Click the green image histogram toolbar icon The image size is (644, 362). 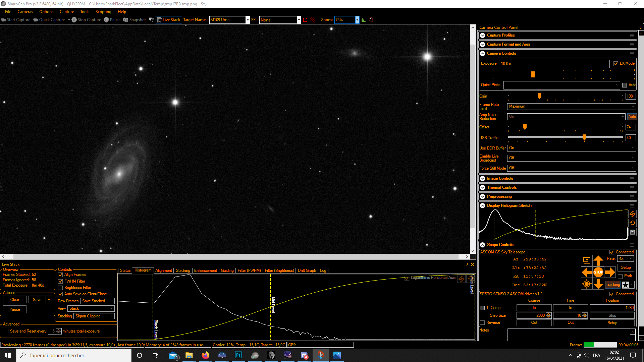pos(363,20)
